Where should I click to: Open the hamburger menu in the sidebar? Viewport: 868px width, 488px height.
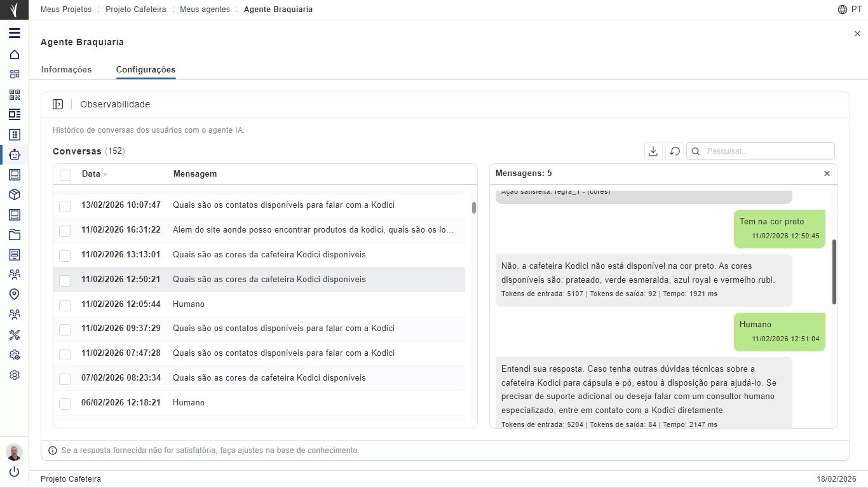(15, 33)
